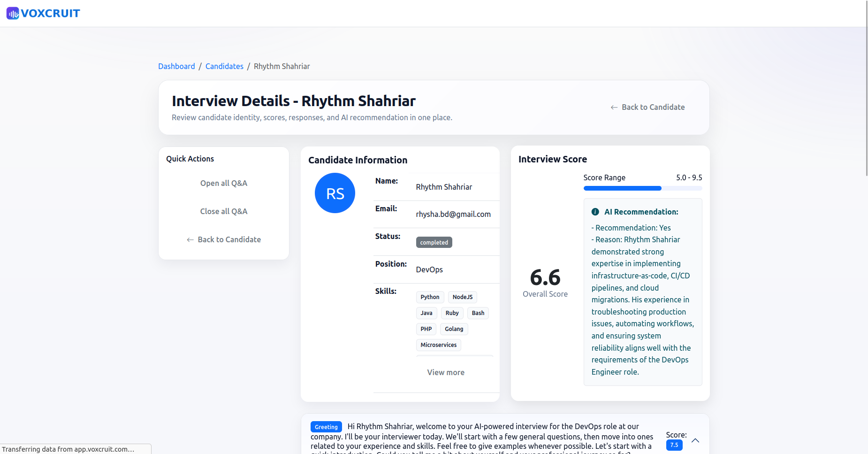
Task: Collapse the Greeting question chevron
Action: [695, 440]
